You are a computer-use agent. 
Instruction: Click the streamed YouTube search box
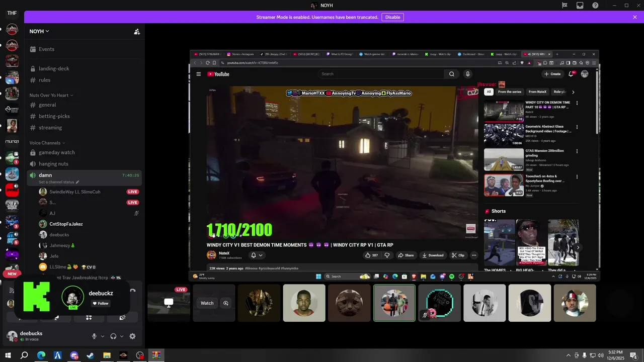pyautogui.click(x=381, y=74)
